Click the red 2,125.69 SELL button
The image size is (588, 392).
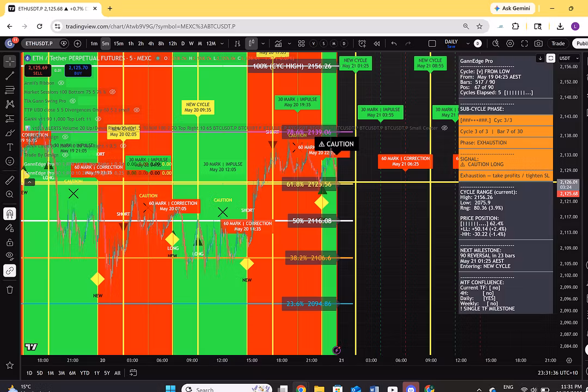[x=38, y=70]
